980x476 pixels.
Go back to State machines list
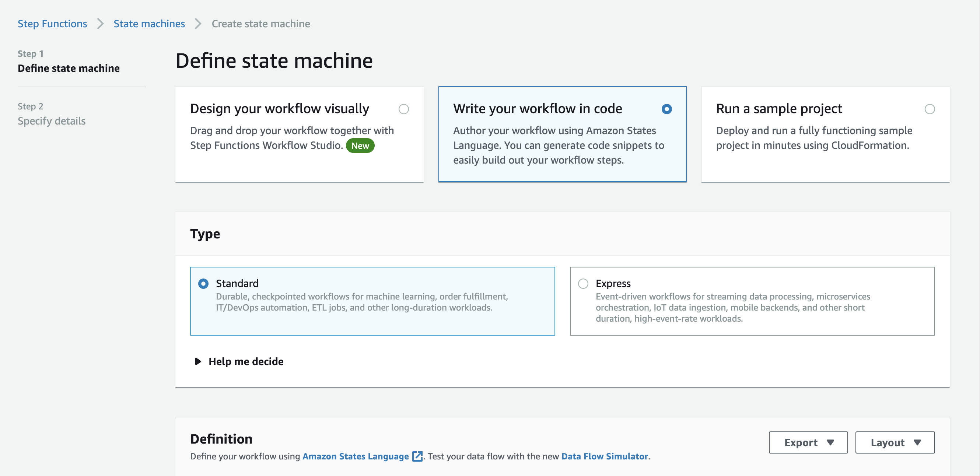[x=149, y=24]
